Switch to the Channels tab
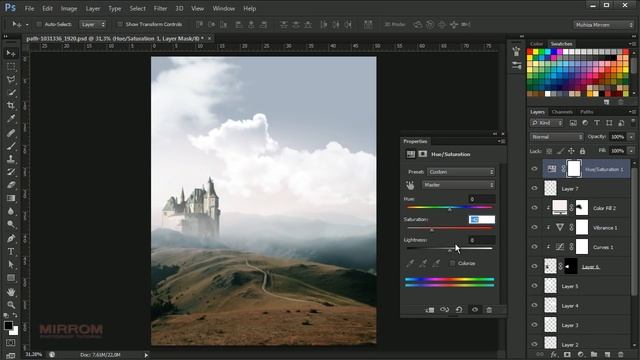The width and height of the screenshot is (640, 360). [562, 112]
